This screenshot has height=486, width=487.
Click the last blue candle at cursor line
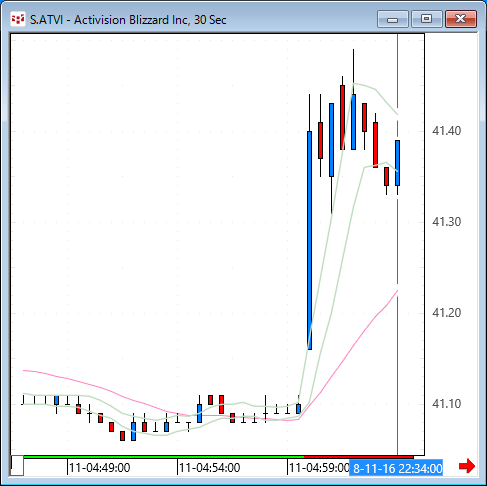point(397,163)
